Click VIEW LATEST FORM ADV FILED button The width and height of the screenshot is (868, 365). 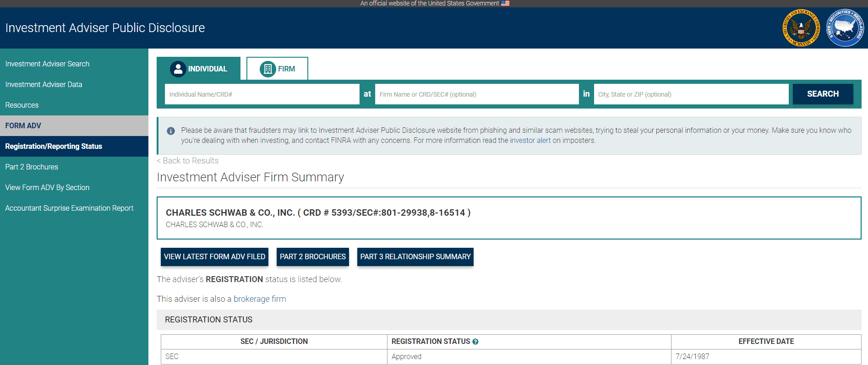(x=214, y=257)
